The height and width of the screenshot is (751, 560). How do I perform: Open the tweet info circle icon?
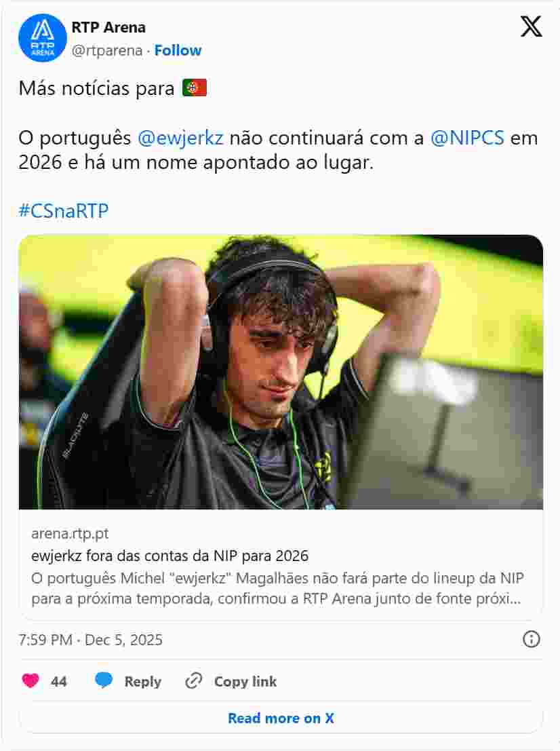pos(532,639)
